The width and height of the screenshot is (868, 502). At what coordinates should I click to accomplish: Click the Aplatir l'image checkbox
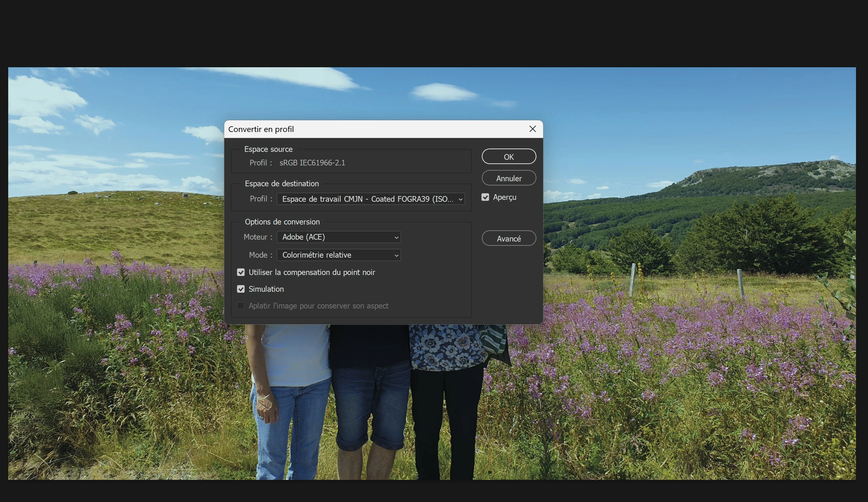click(241, 306)
